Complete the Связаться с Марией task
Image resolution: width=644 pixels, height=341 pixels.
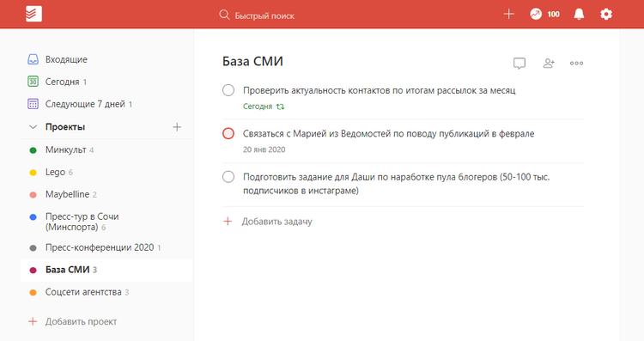point(228,133)
